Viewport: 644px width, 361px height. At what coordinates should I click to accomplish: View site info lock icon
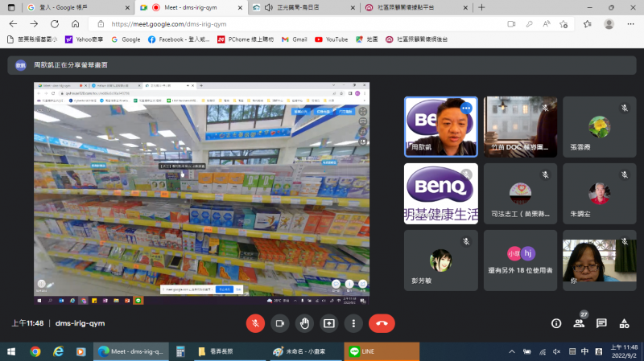point(101,24)
